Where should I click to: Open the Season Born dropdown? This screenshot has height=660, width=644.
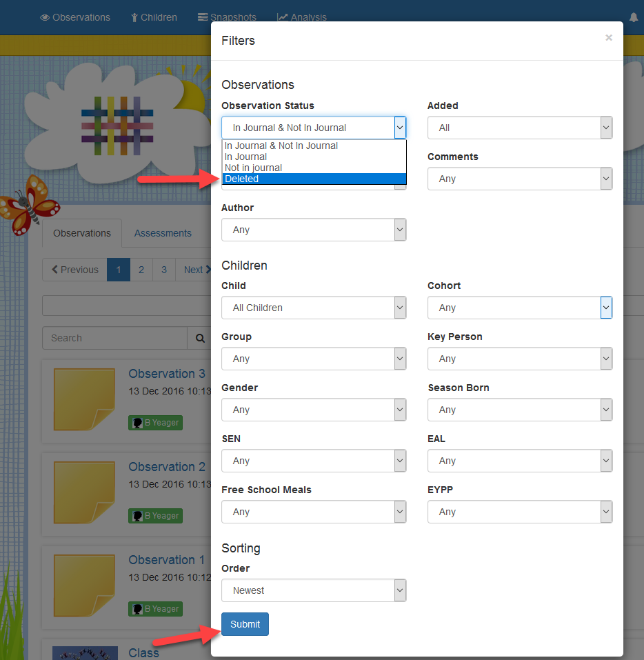tap(520, 410)
